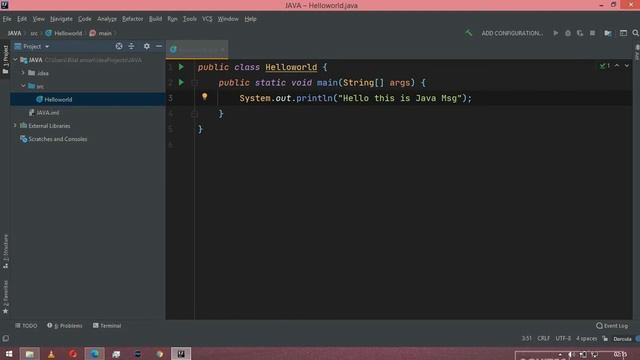Click Select Opened File locate icon
The image size is (640, 360).
(119, 46)
